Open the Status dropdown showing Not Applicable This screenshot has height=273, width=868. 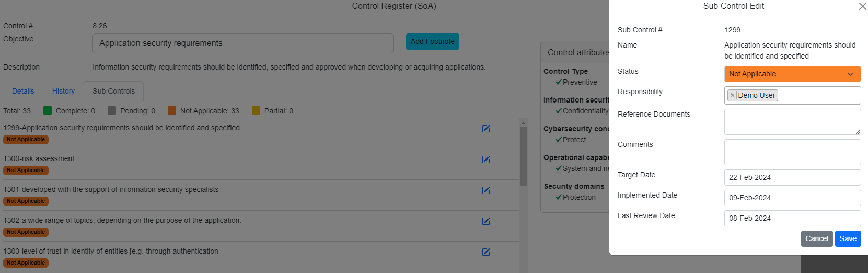click(792, 74)
